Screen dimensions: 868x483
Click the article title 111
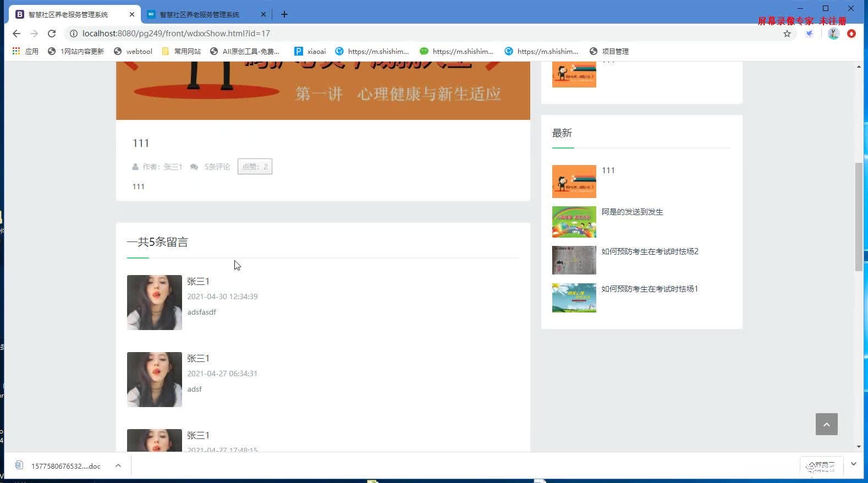pyautogui.click(x=141, y=143)
